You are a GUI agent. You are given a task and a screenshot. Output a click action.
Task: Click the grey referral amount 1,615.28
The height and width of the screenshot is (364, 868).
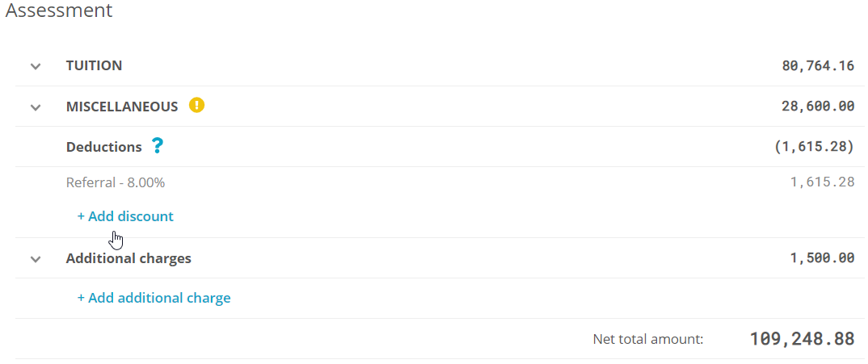pyautogui.click(x=822, y=182)
